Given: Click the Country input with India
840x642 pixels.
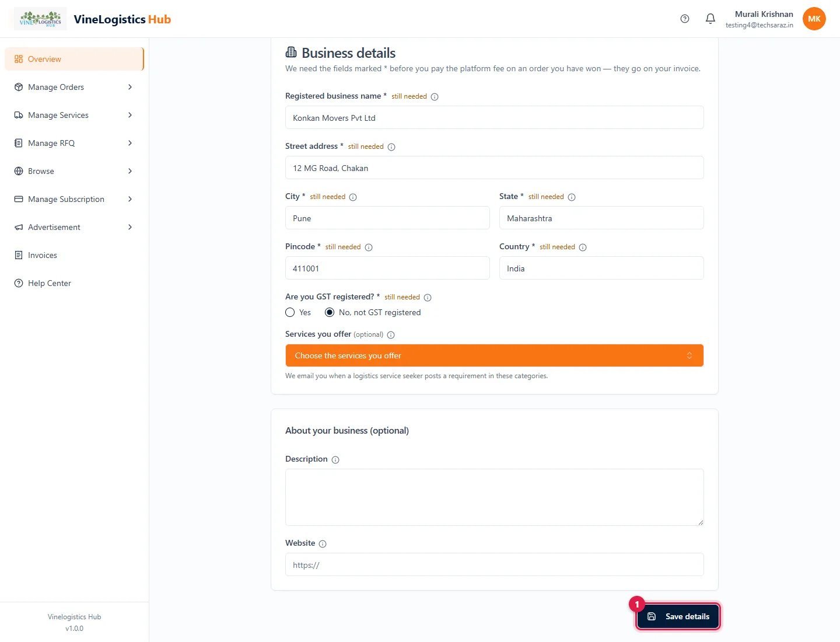Looking at the screenshot, I should point(601,268).
